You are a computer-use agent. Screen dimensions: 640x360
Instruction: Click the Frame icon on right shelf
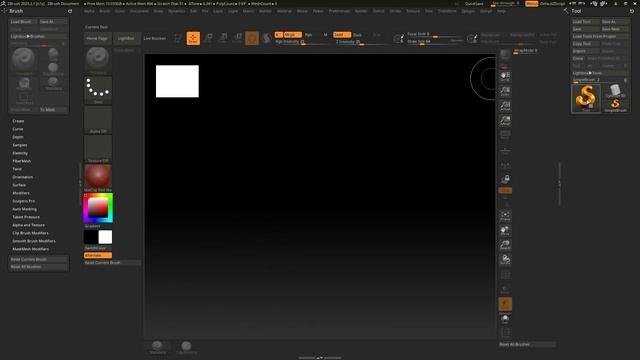click(x=505, y=216)
